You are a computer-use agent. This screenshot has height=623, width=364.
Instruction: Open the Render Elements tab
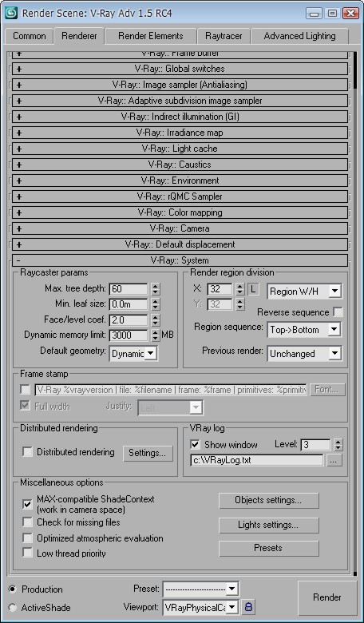click(150, 36)
